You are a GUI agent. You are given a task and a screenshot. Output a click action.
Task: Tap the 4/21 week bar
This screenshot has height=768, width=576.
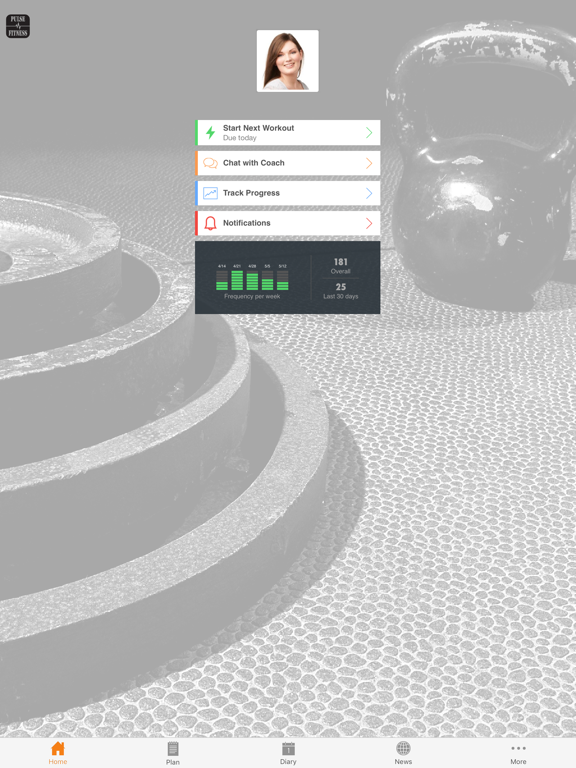[x=237, y=280]
